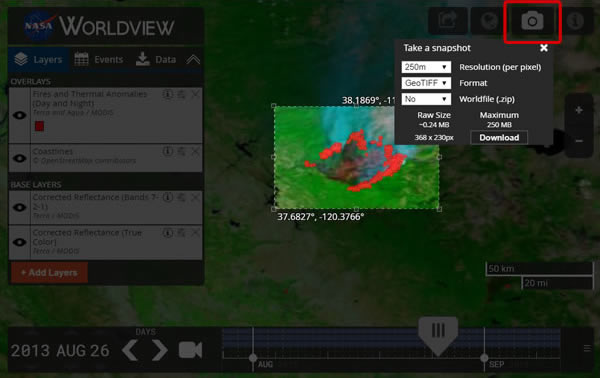Open the share link icon

[448, 21]
